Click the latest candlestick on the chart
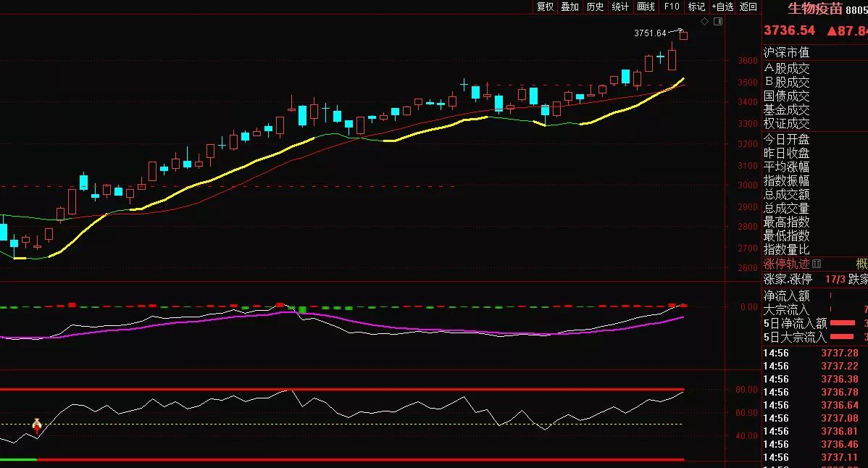This screenshot has height=468, width=868. (x=683, y=35)
